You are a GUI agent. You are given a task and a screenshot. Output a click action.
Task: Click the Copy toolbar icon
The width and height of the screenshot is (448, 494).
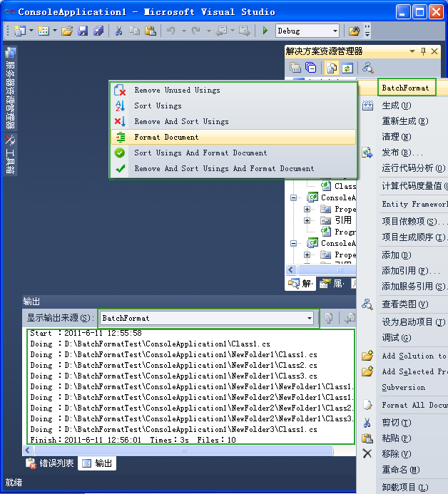pyautogui.click(x=135, y=31)
